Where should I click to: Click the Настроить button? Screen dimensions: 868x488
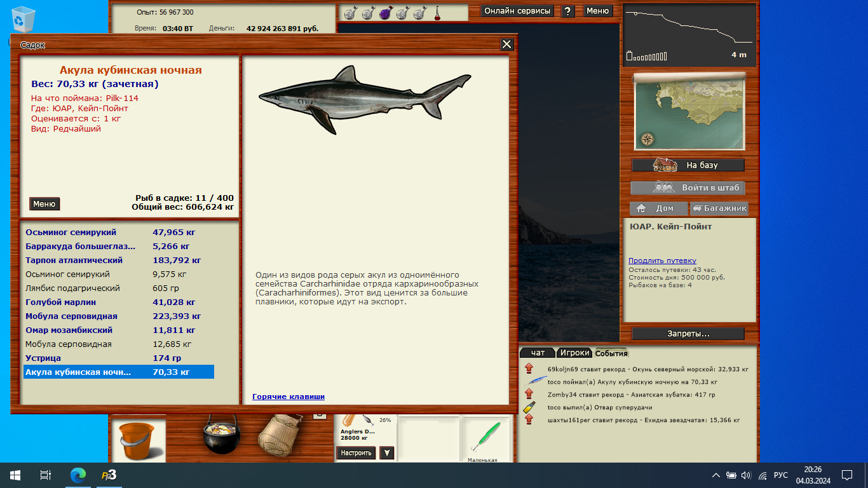coord(356,453)
